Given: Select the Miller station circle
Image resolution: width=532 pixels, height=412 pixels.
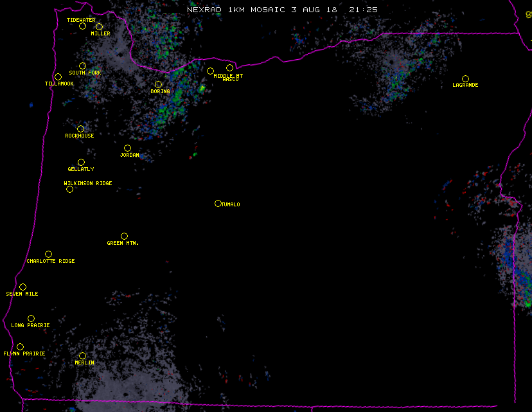Looking at the screenshot, I should point(100,27).
